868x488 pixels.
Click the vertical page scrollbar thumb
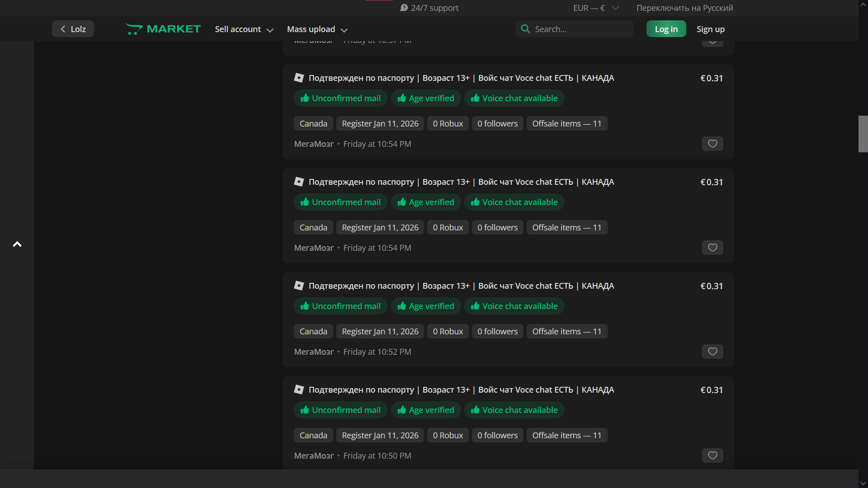[x=863, y=134]
